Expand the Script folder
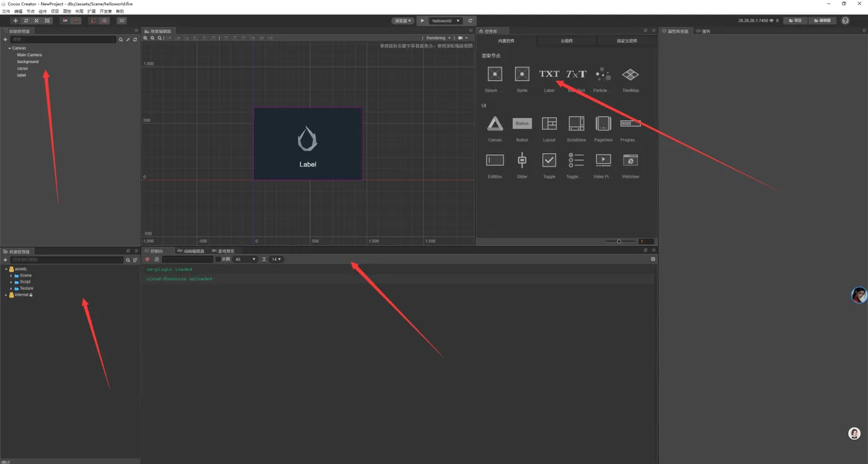This screenshot has height=464, width=868. 11,282
